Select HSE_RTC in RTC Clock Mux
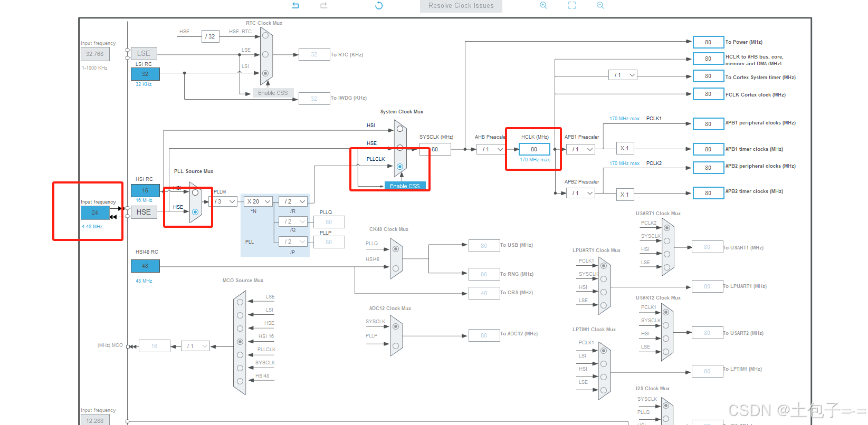The image size is (868, 425). 265,36
